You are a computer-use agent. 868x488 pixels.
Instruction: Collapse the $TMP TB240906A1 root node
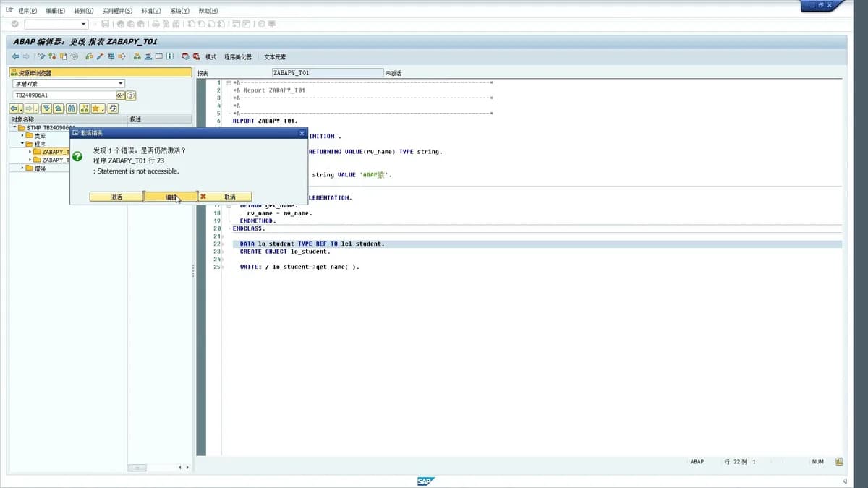13,127
